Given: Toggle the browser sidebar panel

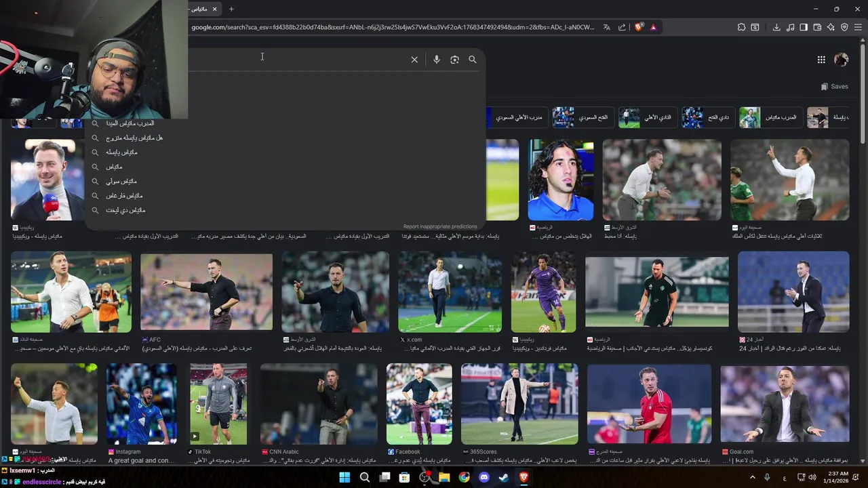Looking at the screenshot, I should pyautogui.click(x=804, y=27).
